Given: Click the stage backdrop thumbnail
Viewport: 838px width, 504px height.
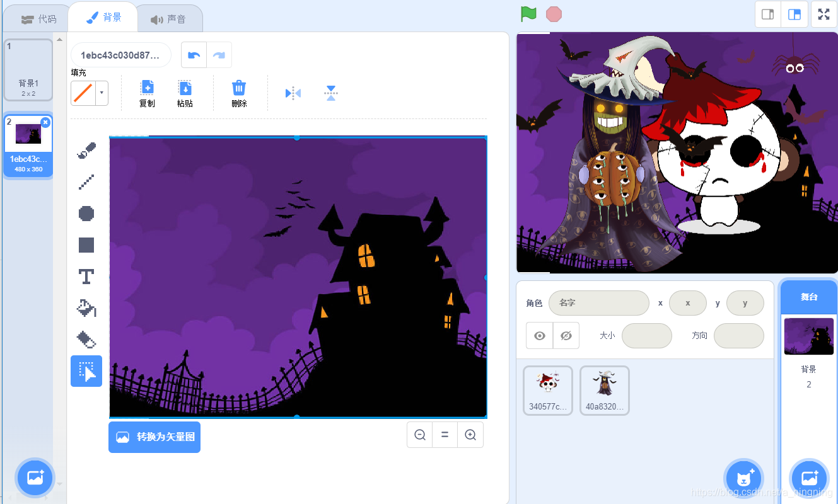Looking at the screenshot, I should click(x=809, y=336).
